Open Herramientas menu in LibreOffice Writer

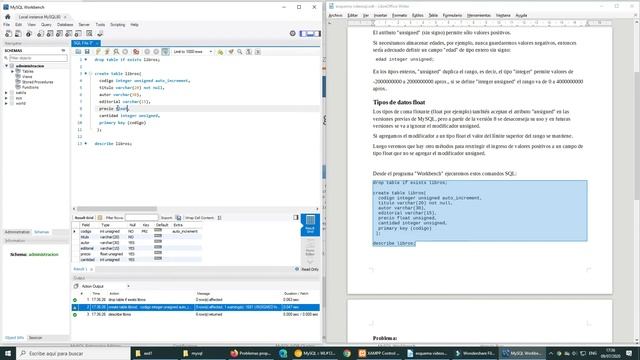(479, 16)
